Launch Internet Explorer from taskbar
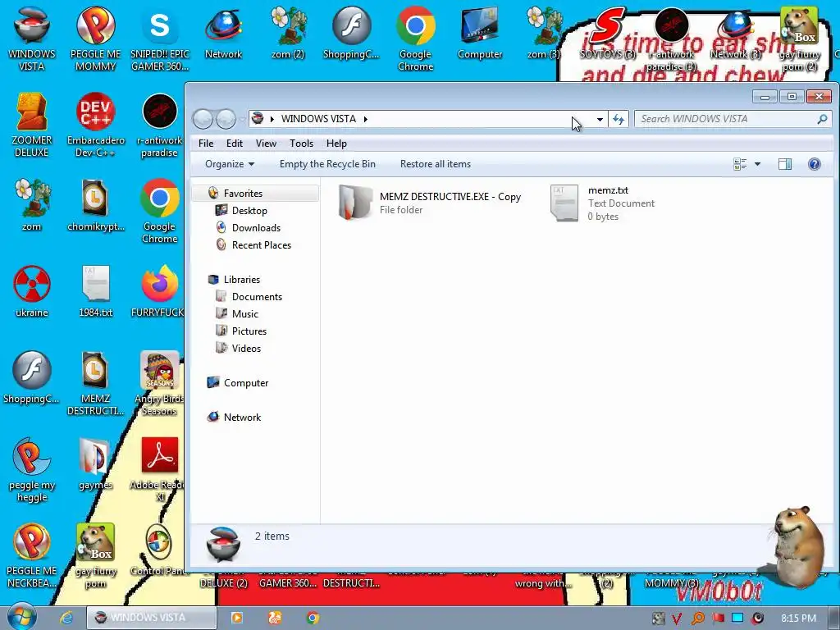Image resolution: width=840 pixels, height=630 pixels. point(66,618)
